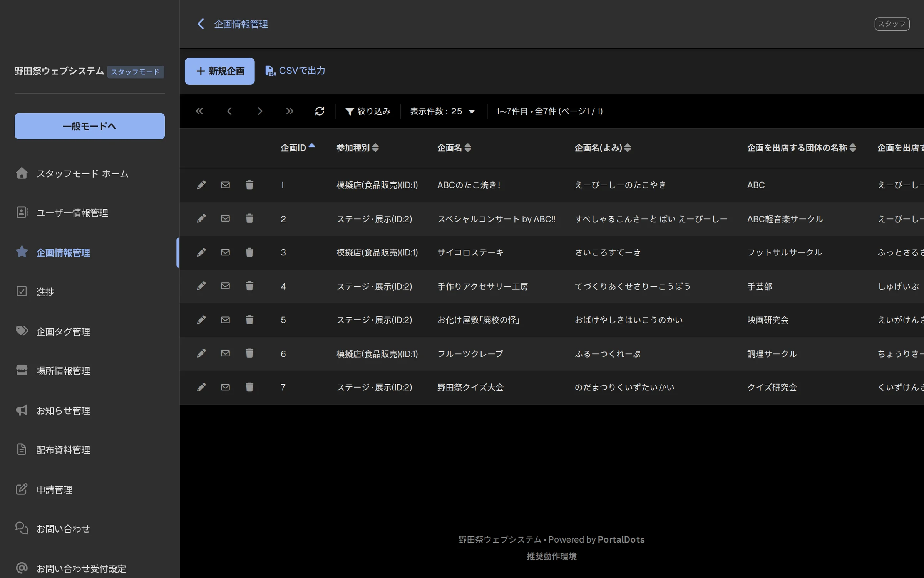Viewport: 924px width, 578px height.
Task: Reload the project list with refresh icon
Action: (x=320, y=111)
